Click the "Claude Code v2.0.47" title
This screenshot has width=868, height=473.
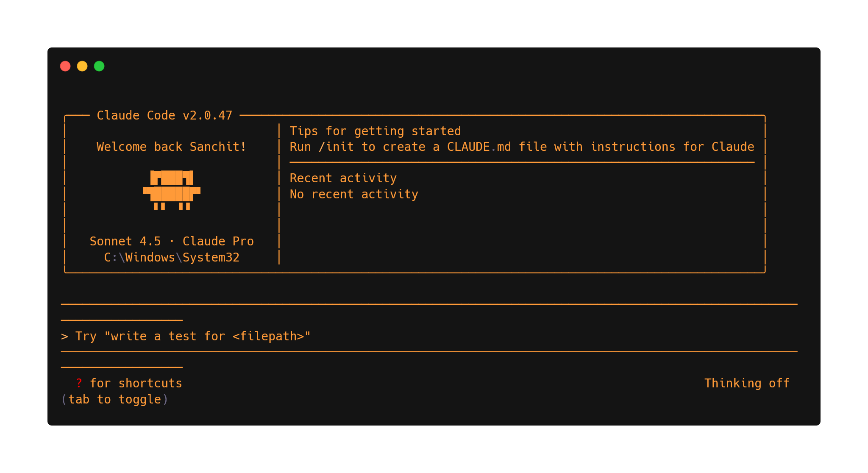tap(164, 116)
